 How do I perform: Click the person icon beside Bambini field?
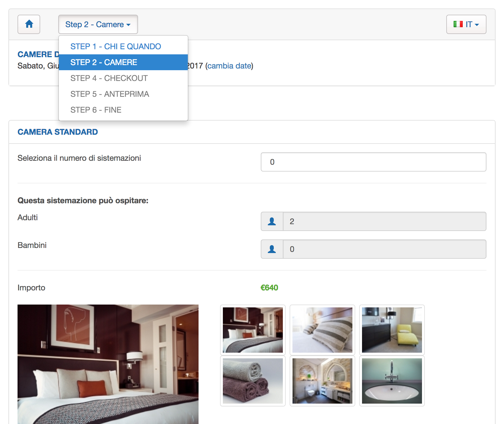coord(272,249)
